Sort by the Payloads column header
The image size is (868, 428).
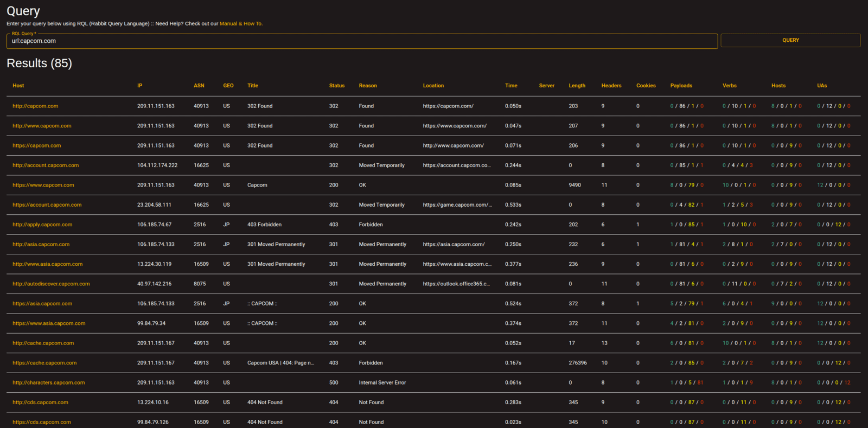[x=681, y=86]
